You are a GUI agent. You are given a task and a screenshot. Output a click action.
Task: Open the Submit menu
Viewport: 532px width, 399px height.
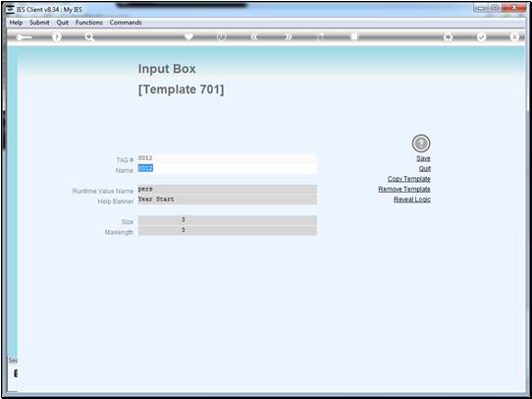pos(39,23)
